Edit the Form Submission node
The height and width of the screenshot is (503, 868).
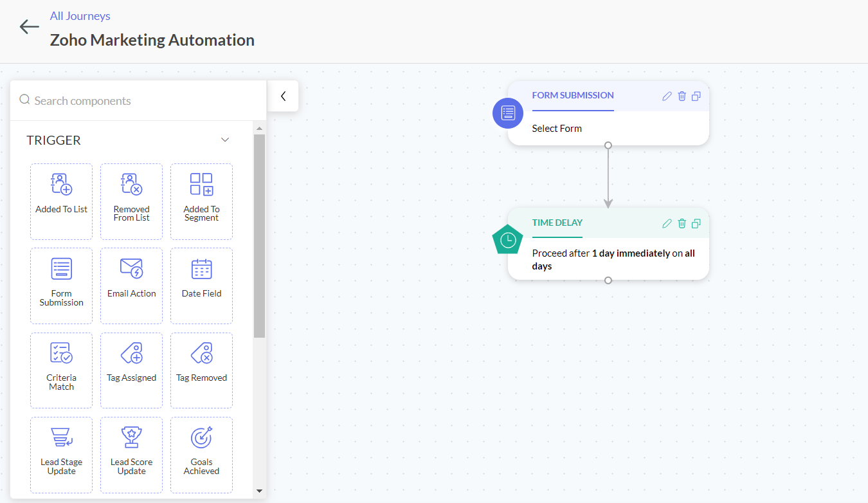[x=667, y=96]
